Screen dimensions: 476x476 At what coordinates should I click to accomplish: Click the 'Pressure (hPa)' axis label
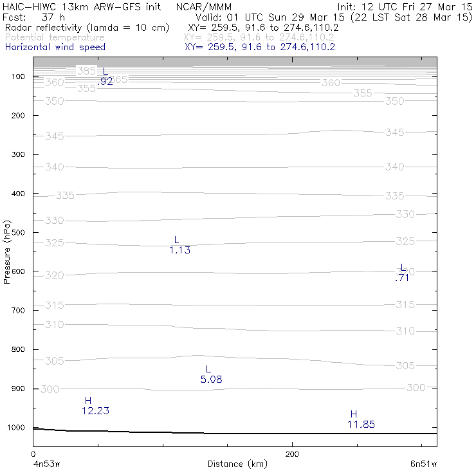tap(6, 252)
